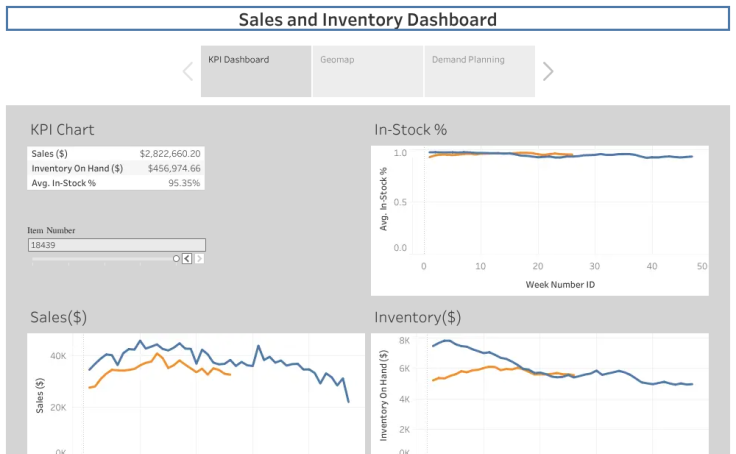Image resolution: width=736 pixels, height=454 pixels.
Task: Open the KPI Dashboard tab
Action: (x=256, y=71)
